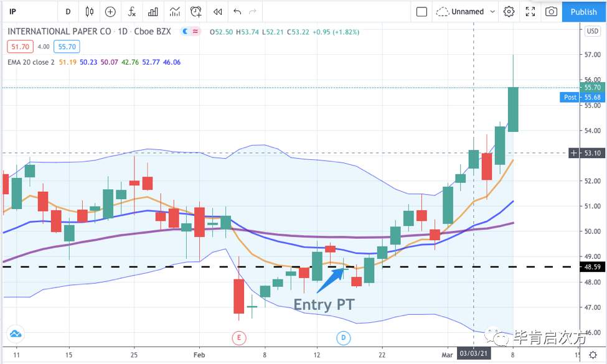Click the Bar Replay rewind icon

(x=217, y=12)
